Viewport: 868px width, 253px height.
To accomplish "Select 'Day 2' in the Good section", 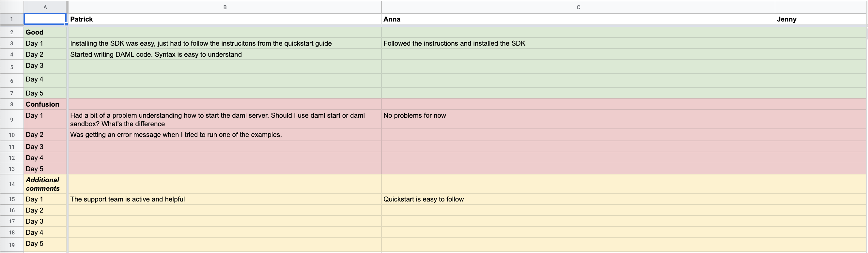I will coord(45,54).
